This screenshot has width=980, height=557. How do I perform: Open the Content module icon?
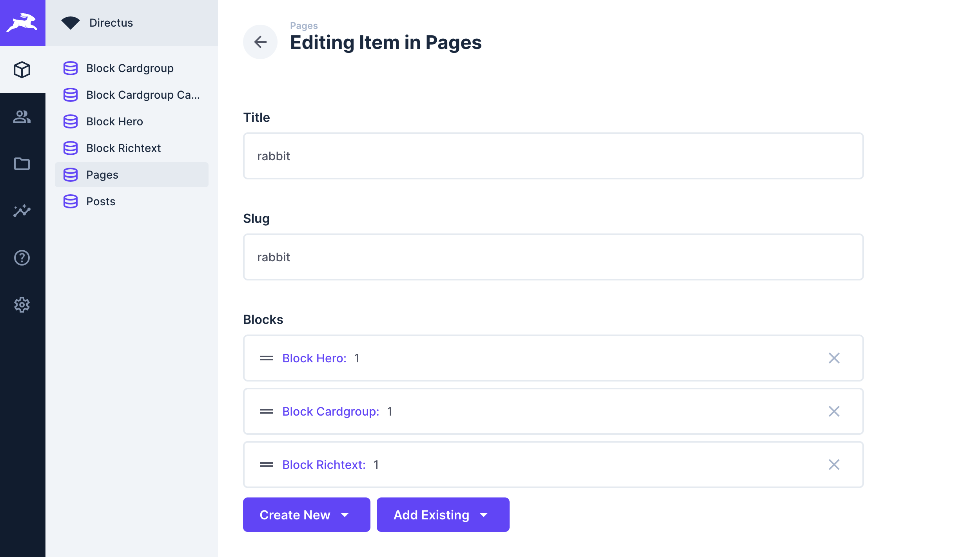coord(22,70)
